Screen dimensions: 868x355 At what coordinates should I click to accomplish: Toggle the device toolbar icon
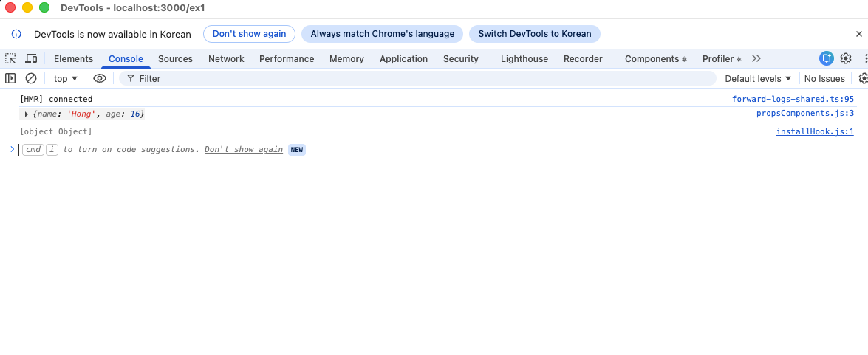point(31,59)
